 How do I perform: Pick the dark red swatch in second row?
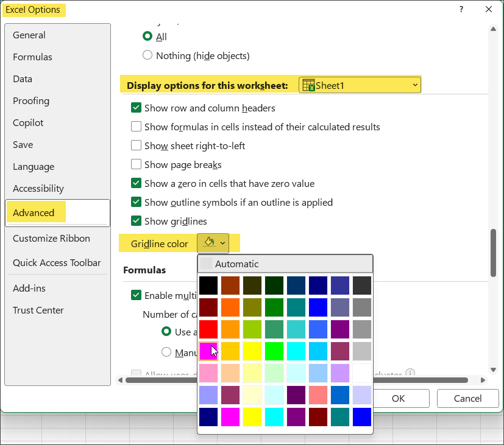pos(208,307)
